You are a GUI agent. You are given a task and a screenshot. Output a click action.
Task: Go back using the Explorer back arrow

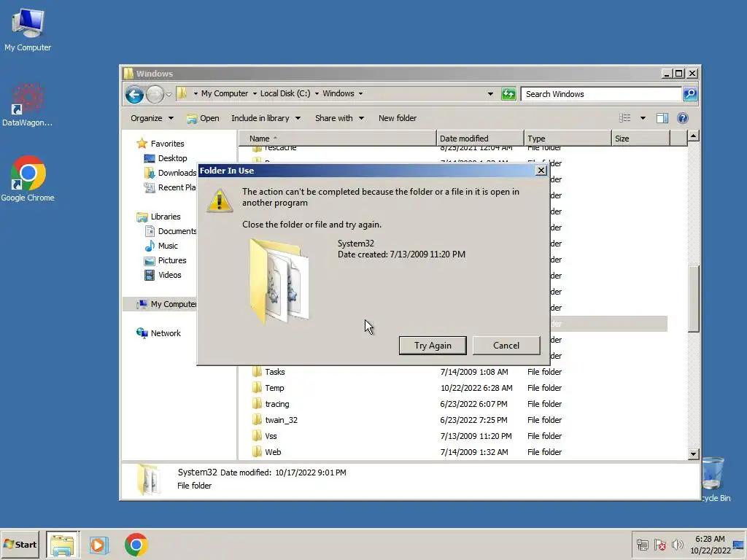[x=134, y=94]
